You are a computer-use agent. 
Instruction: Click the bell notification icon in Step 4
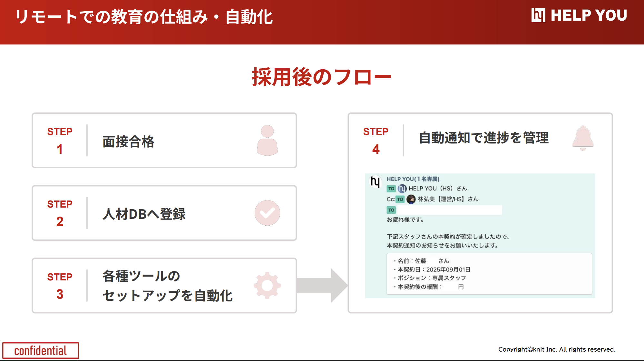(583, 138)
